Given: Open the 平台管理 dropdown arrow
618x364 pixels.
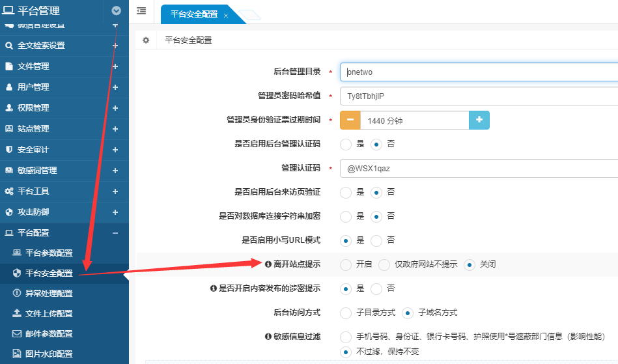Looking at the screenshot, I should 116,11.
